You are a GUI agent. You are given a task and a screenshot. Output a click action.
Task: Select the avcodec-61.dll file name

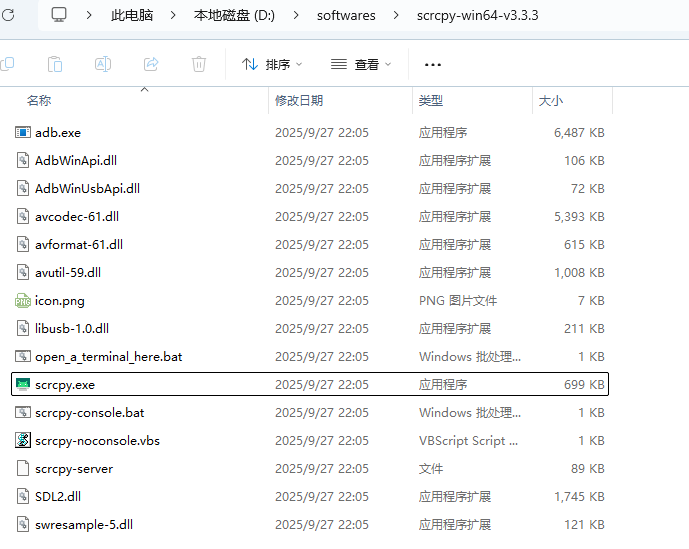77,217
